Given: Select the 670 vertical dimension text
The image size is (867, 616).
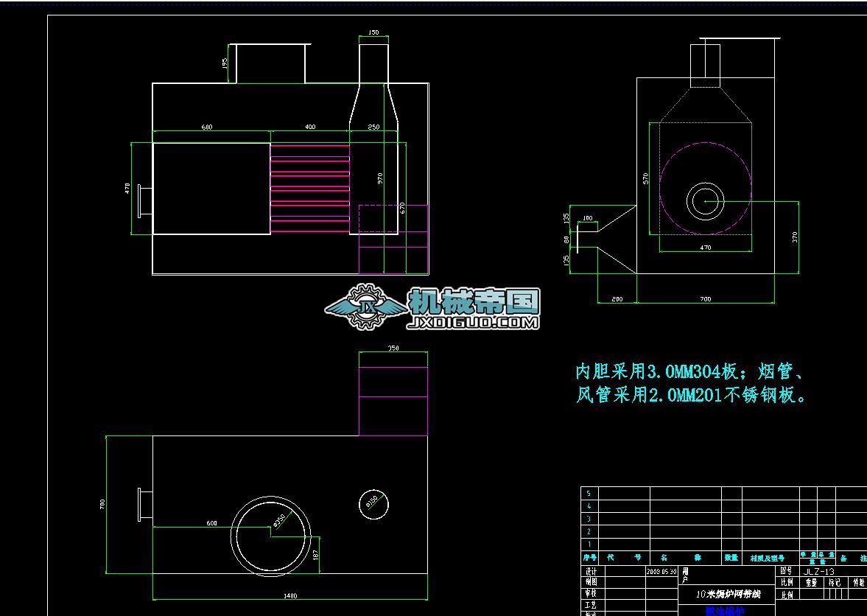Looking at the screenshot, I should tap(402, 208).
